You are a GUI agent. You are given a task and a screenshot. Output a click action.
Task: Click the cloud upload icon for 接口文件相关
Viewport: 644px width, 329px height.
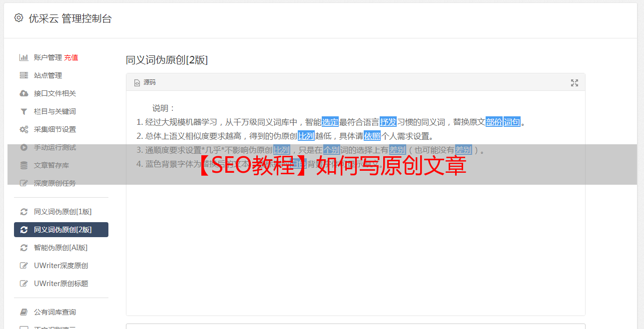pos(24,93)
